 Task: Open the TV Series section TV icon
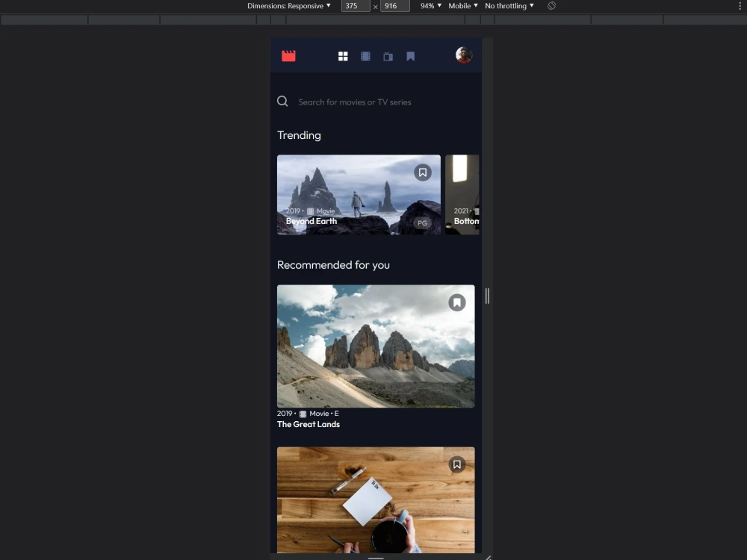[x=388, y=55]
